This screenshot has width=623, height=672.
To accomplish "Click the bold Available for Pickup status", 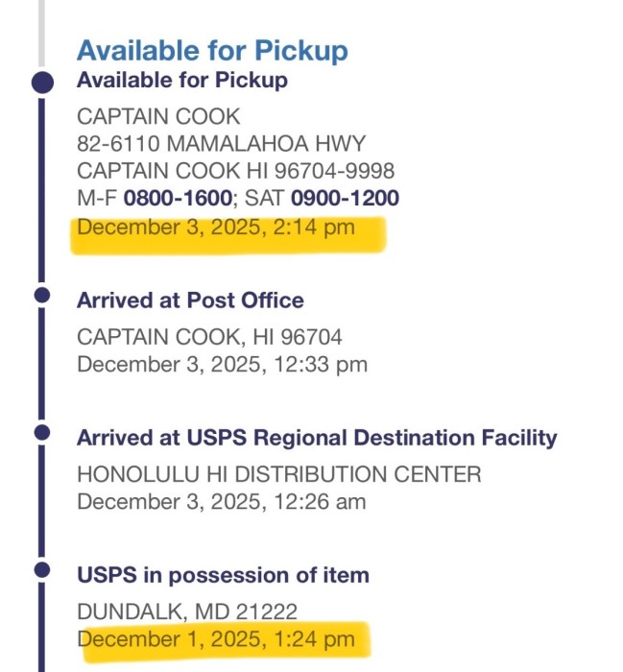I will coord(182,80).
